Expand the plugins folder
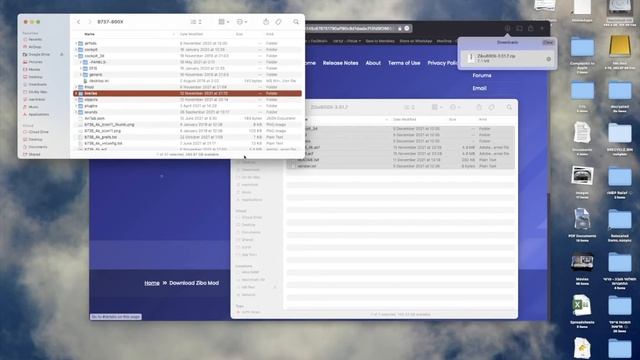The width and height of the screenshot is (640, 360). pos(76,106)
